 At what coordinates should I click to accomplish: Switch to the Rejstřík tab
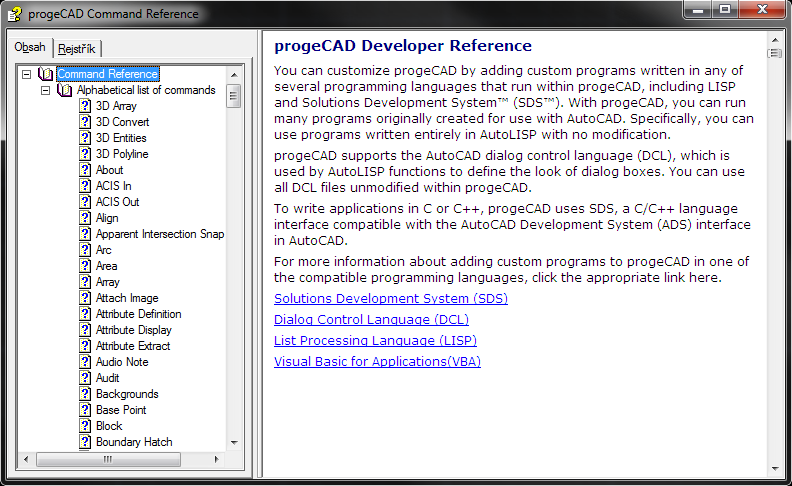pyautogui.click(x=77, y=49)
